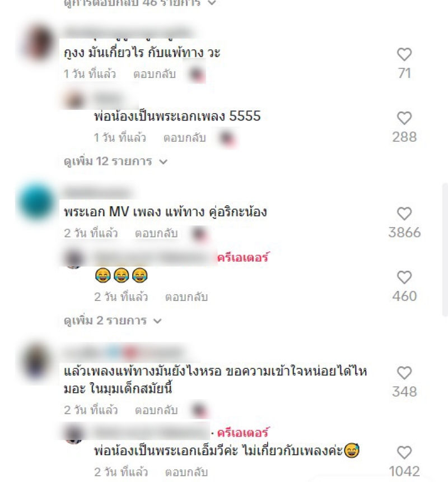Like the creator's emoji reply, 460 likes
The height and width of the screenshot is (482, 448).
(x=404, y=277)
